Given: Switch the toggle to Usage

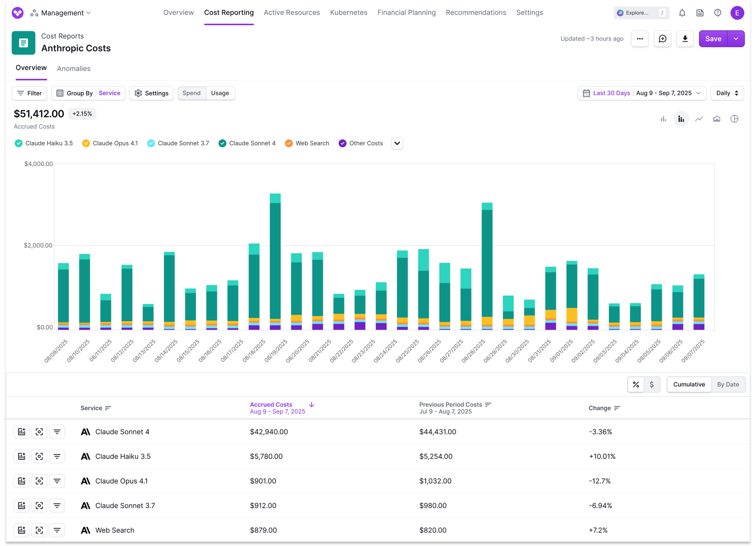Looking at the screenshot, I should pyautogui.click(x=220, y=93).
